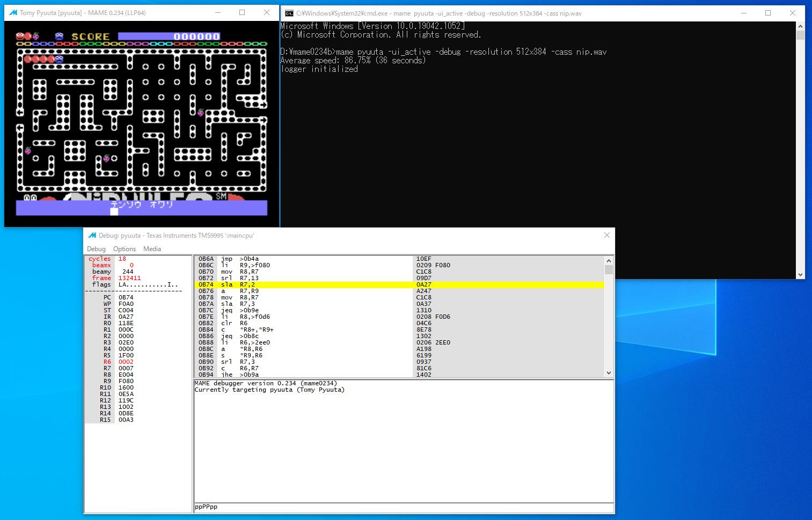The height and width of the screenshot is (520, 812).
Task: Click the PC register value 0B74
Action: click(126, 297)
